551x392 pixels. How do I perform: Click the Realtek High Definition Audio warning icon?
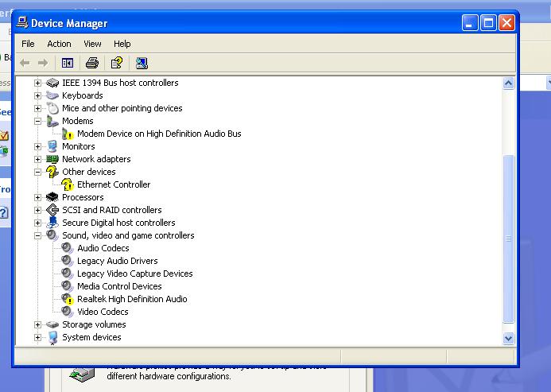(x=68, y=299)
